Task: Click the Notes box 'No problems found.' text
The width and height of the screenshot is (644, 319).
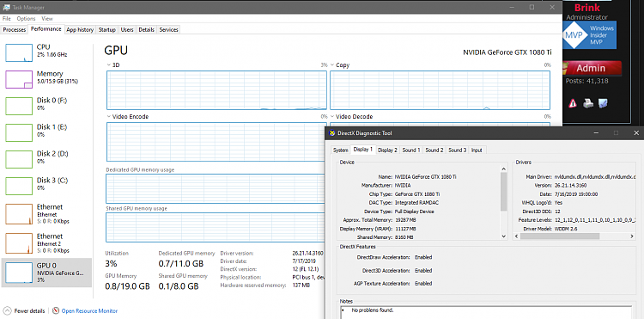Action: point(373,310)
